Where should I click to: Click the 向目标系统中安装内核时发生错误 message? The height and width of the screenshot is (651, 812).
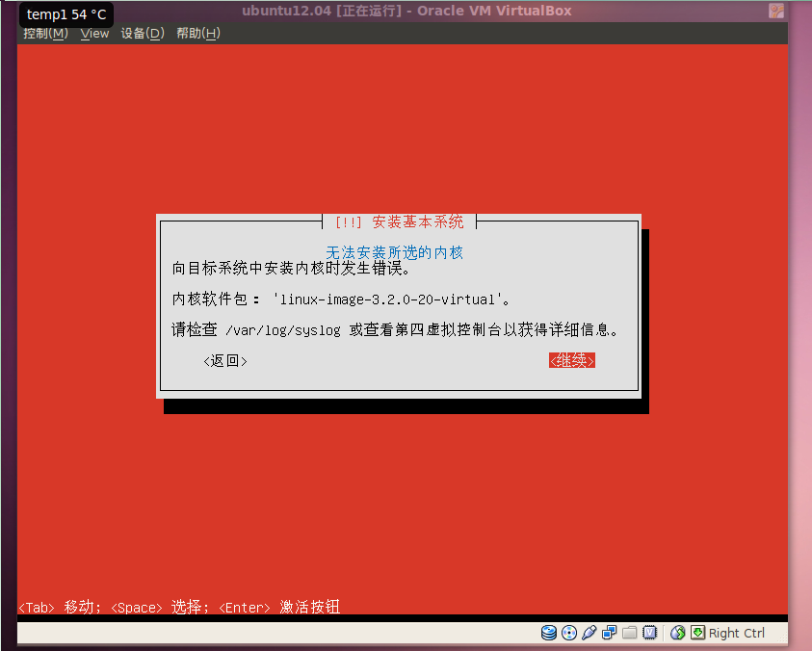pos(291,269)
